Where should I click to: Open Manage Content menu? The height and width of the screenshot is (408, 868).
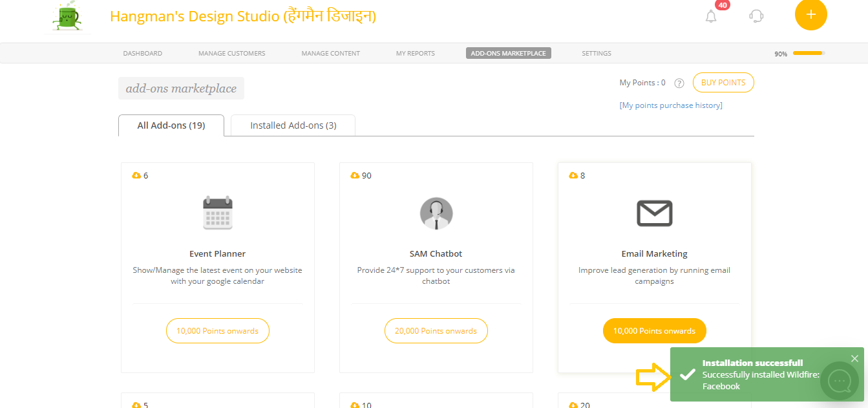tap(331, 53)
